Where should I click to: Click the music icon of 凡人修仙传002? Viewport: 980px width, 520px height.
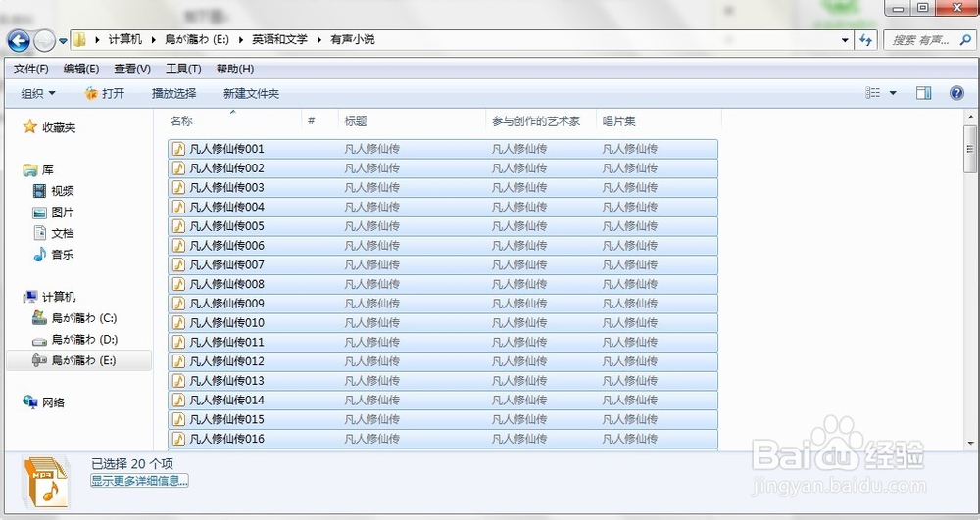pos(178,167)
